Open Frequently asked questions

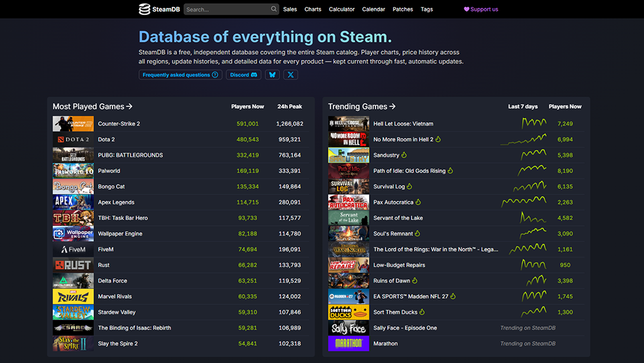pyautogui.click(x=180, y=75)
